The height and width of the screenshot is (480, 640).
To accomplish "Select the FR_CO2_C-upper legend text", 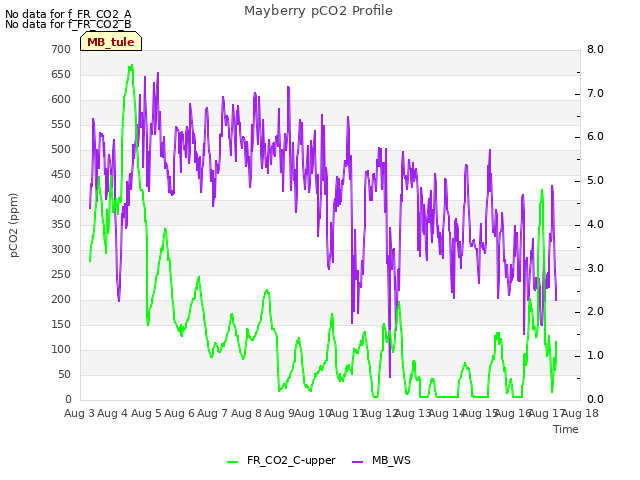I will (x=291, y=460).
